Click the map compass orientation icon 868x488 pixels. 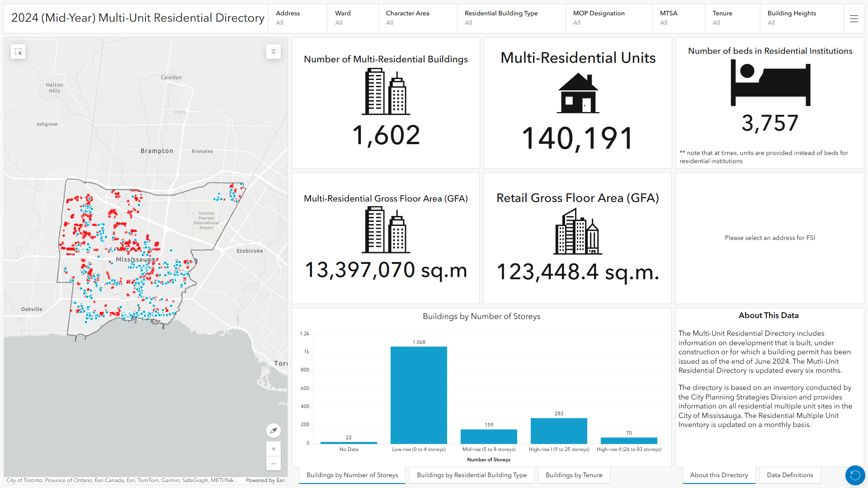274,431
